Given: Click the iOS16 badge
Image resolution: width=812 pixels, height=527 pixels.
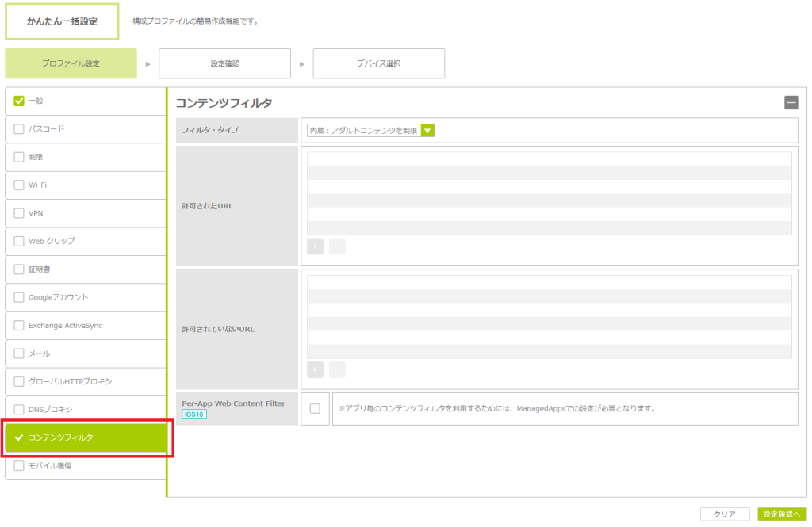Looking at the screenshot, I should (x=194, y=414).
